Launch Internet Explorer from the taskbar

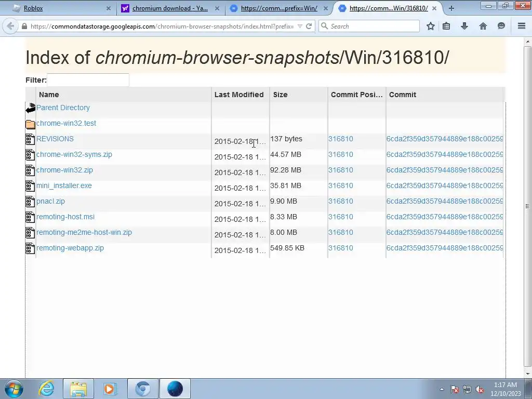coord(46,389)
